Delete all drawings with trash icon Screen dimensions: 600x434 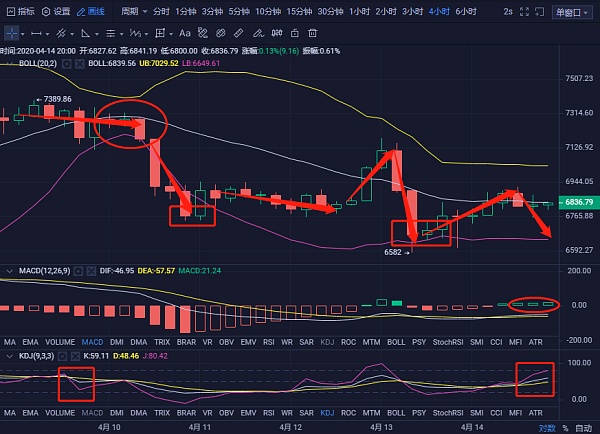[313, 34]
